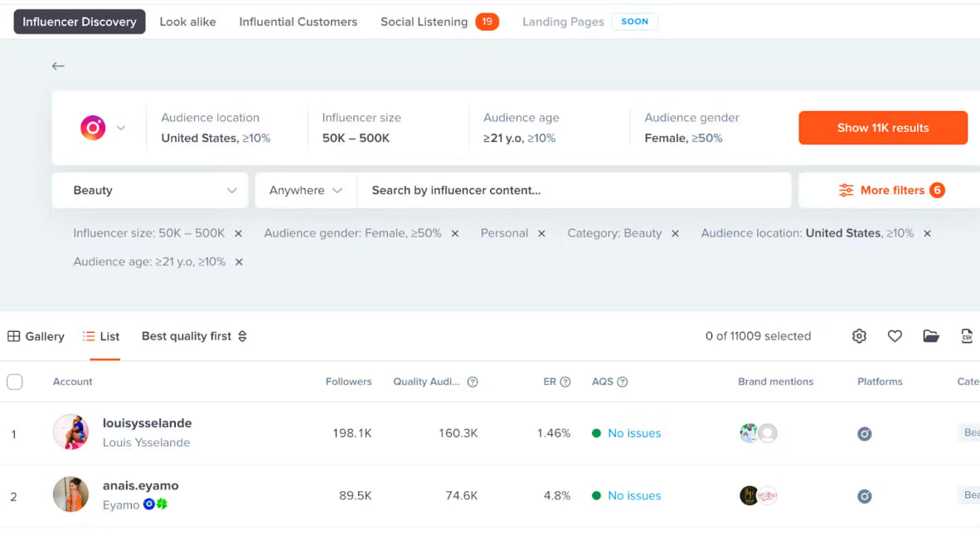Remove the Personal filter chip

[x=541, y=233]
